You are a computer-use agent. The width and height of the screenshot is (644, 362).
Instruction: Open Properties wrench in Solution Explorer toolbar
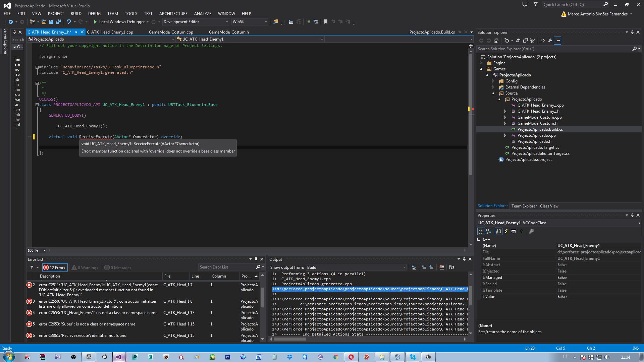[550, 41]
